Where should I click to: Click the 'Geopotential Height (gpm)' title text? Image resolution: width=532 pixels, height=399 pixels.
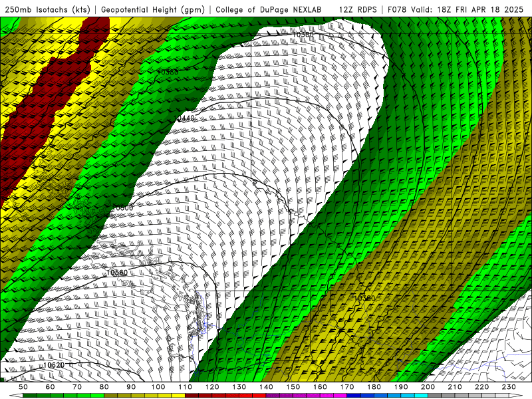[153, 10]
